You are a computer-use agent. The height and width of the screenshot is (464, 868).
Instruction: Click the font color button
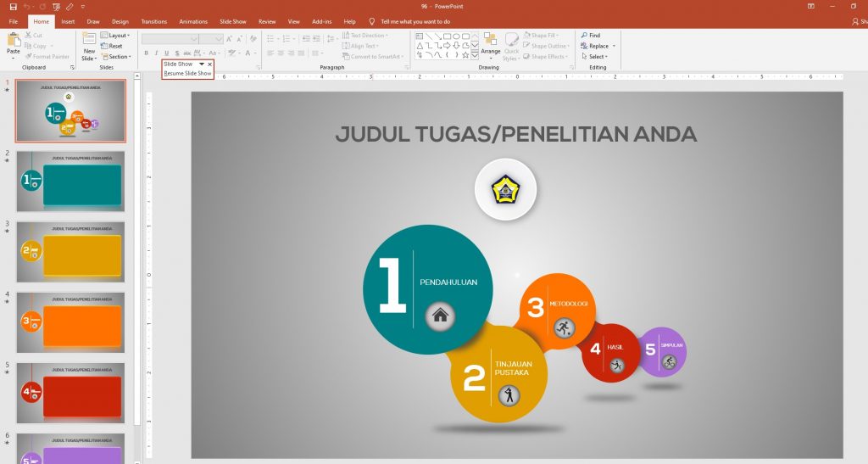(x=248, y=53)
